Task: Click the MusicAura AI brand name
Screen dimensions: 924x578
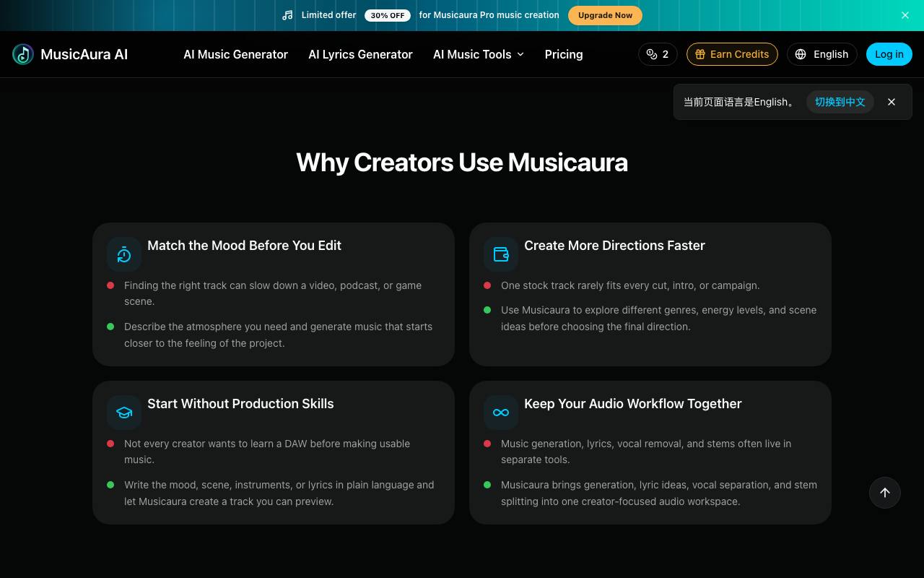Action: (84, 54)
